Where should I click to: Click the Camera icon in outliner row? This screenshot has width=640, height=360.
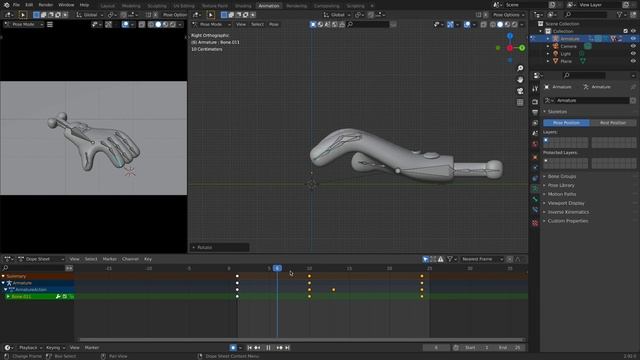(x=556, y=46)
